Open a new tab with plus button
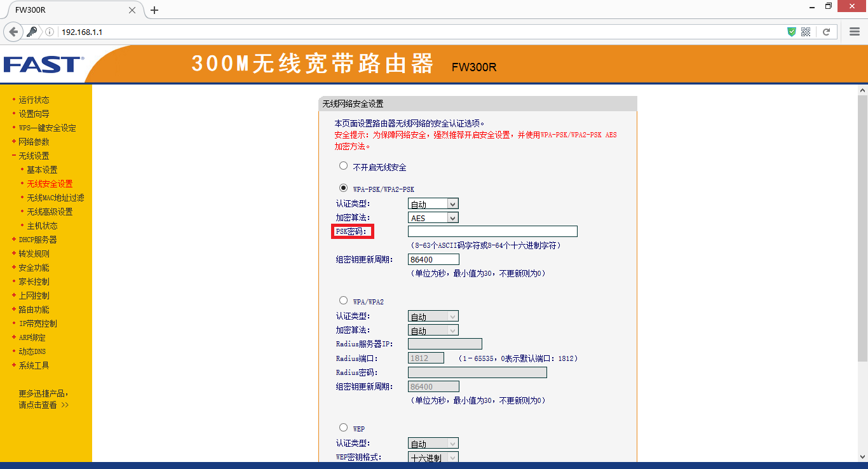 (154, 10)
